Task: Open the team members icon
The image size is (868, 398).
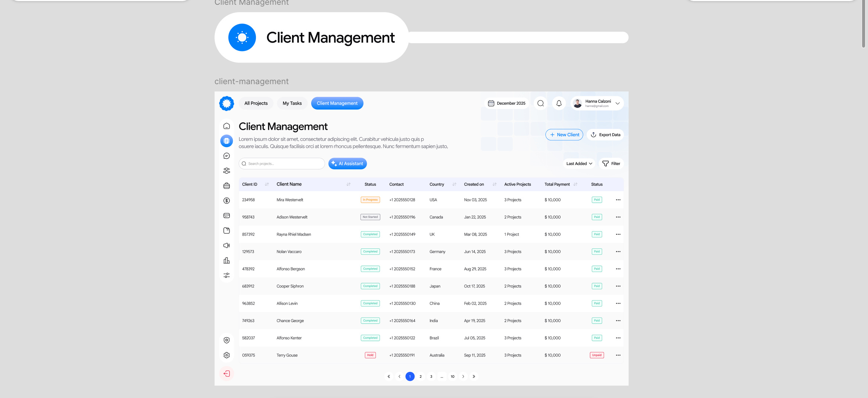Action: click(x=227, y=171)
